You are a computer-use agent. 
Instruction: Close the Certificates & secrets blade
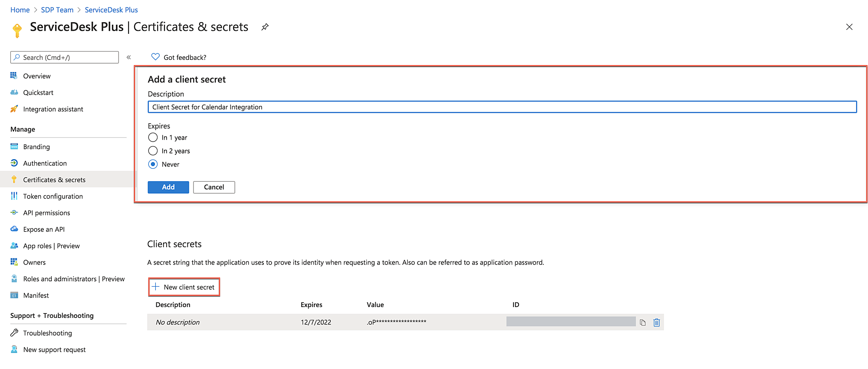(849, 27)
